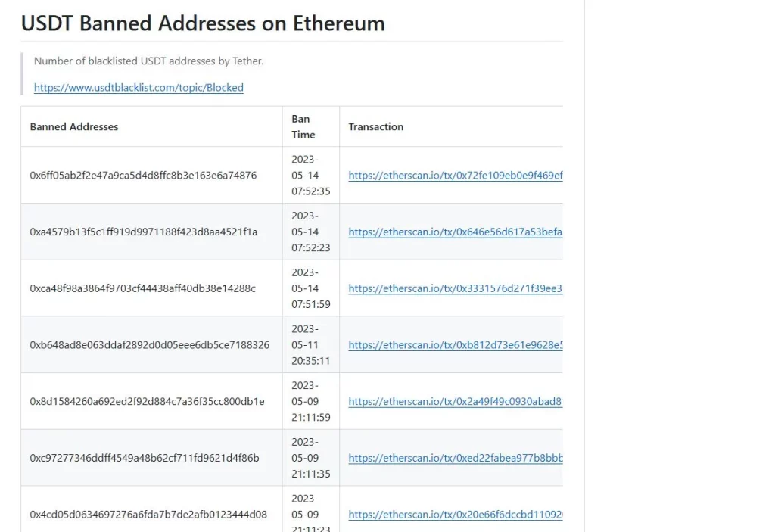Click the Banned Addresses column header
This screenshot has height=532, width=775.
[x=74, y=126]
